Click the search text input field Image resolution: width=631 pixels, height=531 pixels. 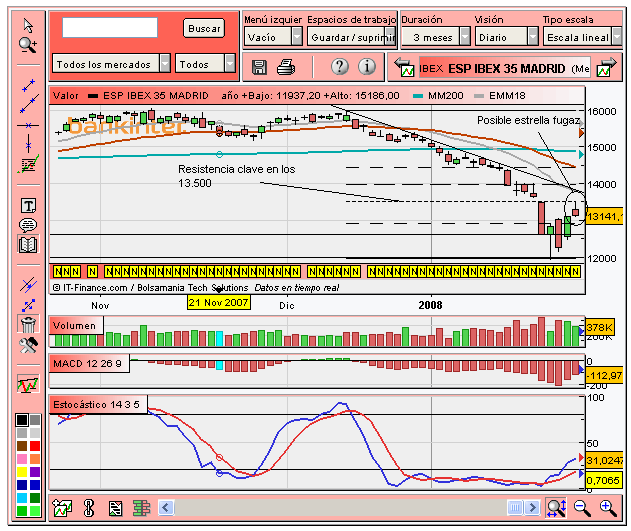tap(110, 27)
